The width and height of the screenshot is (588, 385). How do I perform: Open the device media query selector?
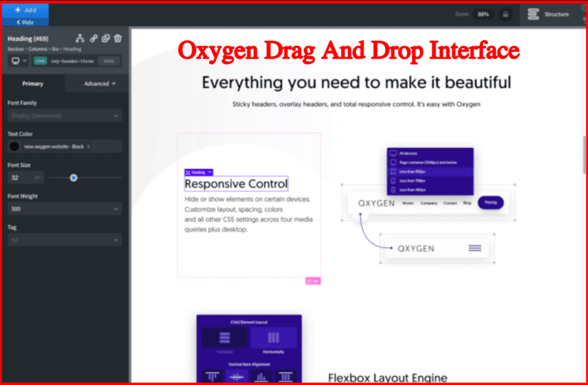[19, 61]
